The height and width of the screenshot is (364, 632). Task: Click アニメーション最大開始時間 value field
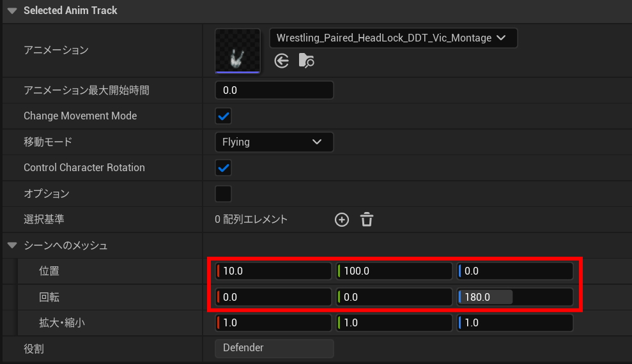[x=274, y=91]
